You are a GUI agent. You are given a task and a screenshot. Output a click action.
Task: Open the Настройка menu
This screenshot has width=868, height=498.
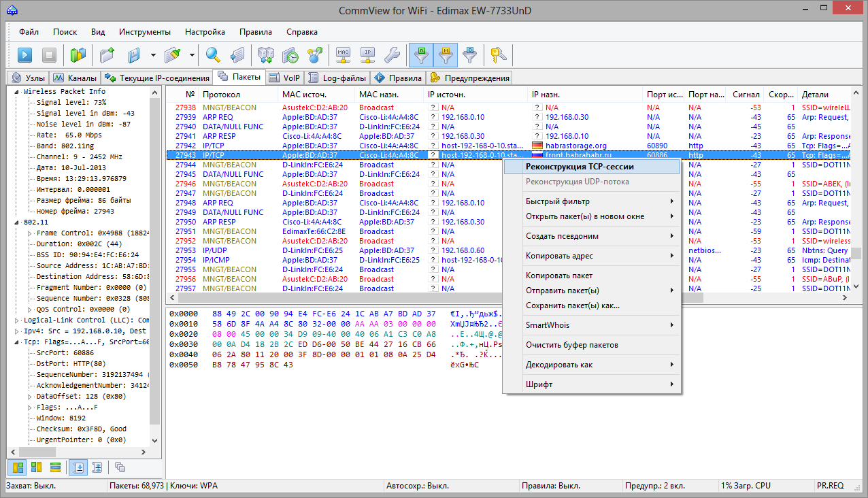tap(205, 32)
